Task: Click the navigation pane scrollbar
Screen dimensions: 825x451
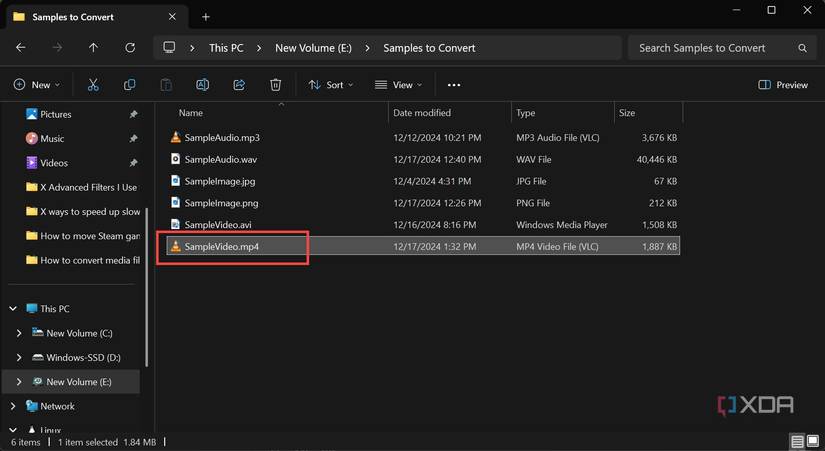Action: (147, 287)
